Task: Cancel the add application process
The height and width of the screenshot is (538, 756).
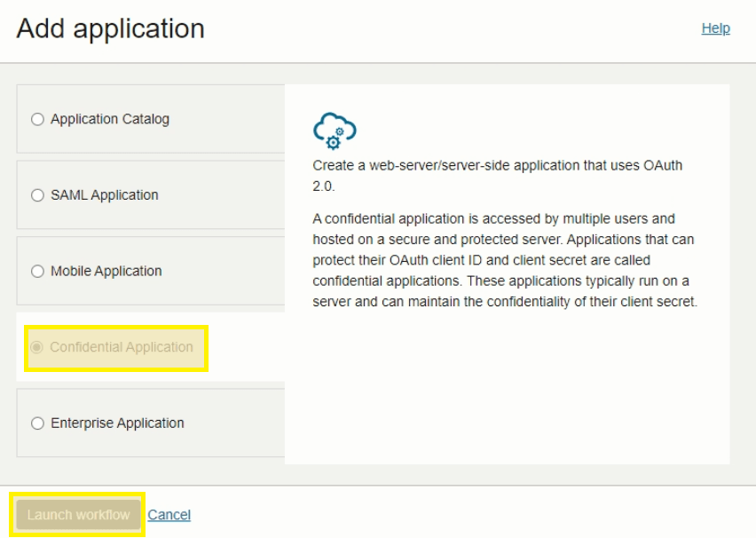Action: pos(169,514)
